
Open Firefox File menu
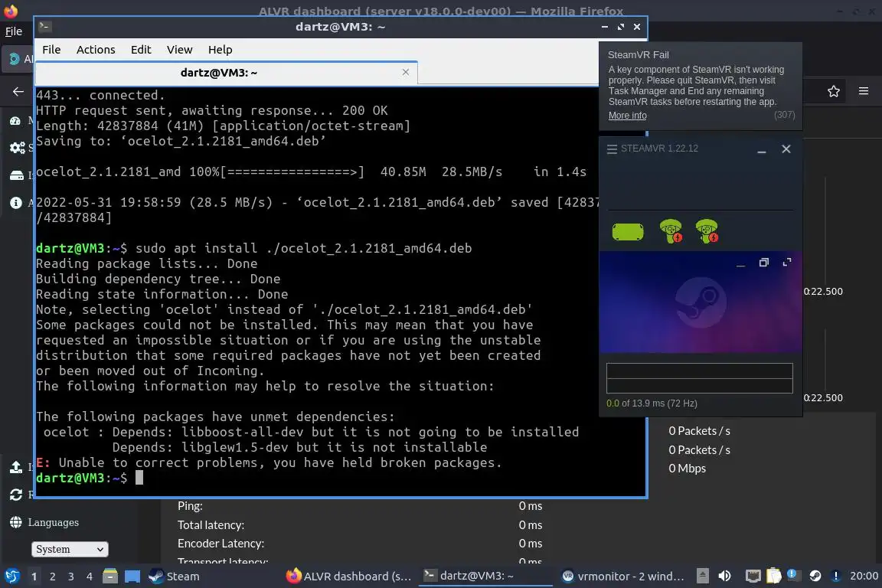point(14,31)
